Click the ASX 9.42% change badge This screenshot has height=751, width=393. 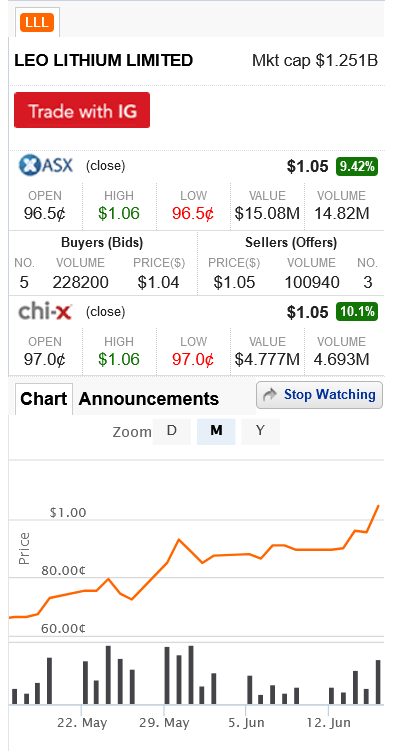[357, 166]
